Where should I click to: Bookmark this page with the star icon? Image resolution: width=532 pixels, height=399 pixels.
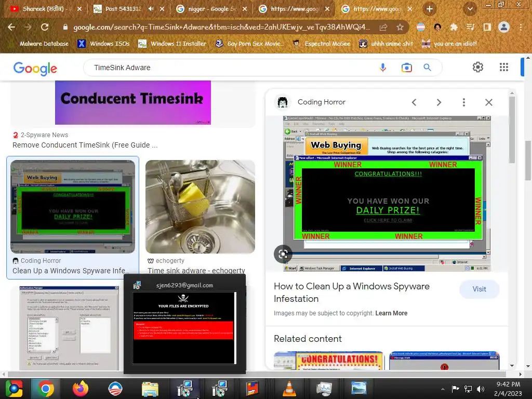(400, 27)
